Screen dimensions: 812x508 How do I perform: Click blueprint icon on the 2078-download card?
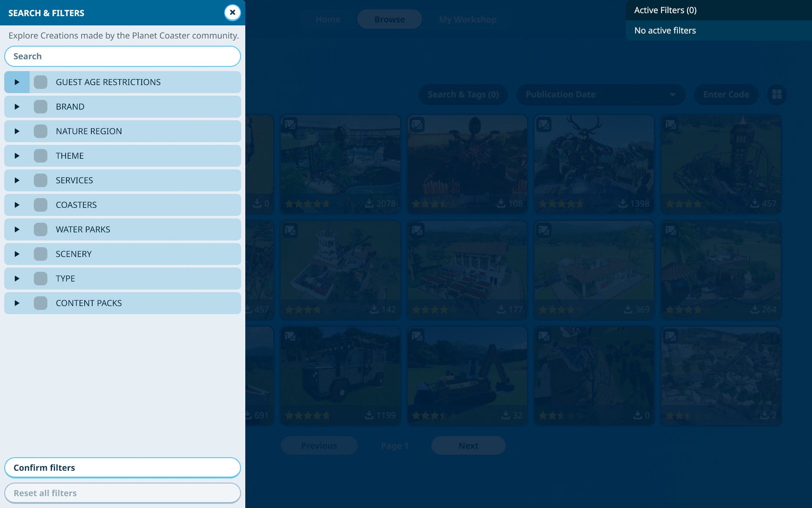[290, 124]
